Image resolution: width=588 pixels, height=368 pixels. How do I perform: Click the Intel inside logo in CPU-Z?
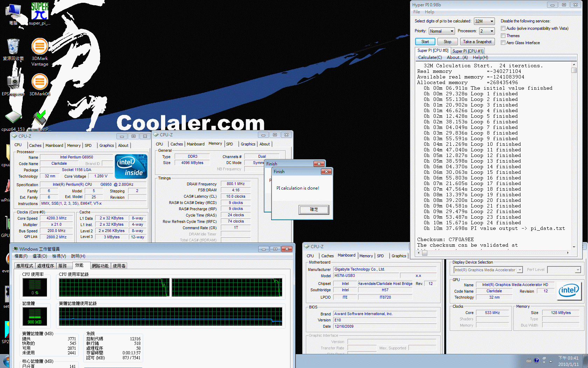(x=131, y=166)
